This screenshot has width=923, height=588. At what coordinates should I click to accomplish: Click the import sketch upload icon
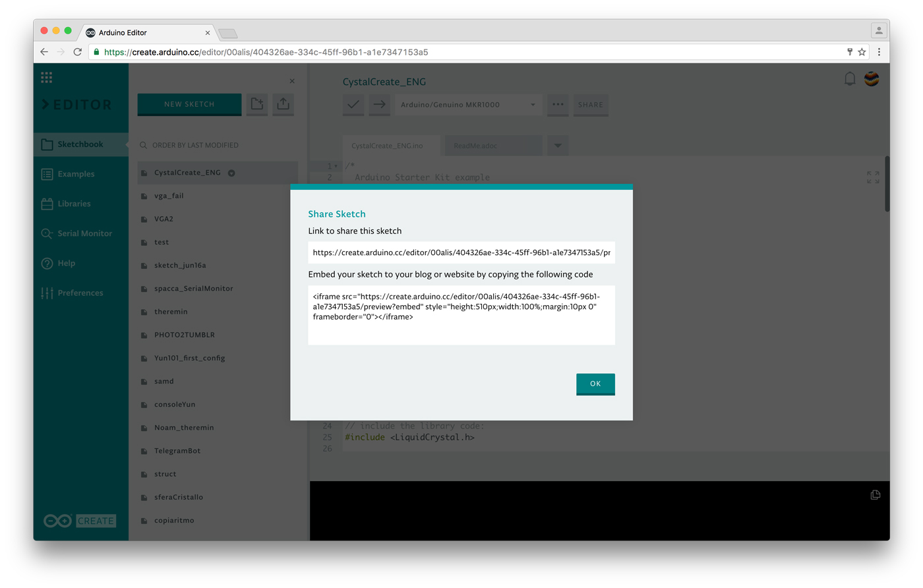pyautogui.click(x=283, y=104)
